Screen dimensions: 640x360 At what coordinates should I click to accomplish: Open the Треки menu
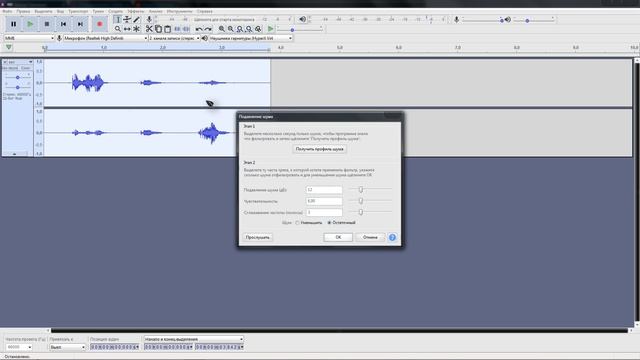pos(98,11)
